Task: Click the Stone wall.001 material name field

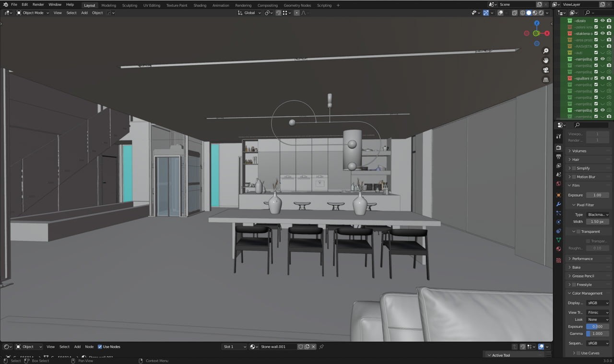Action: tap(278, 347)
